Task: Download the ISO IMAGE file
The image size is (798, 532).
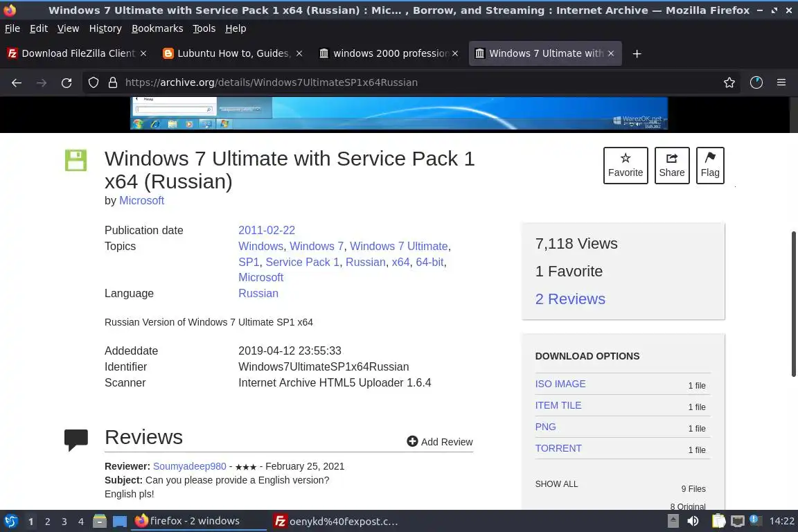Action: coord(560,384)
